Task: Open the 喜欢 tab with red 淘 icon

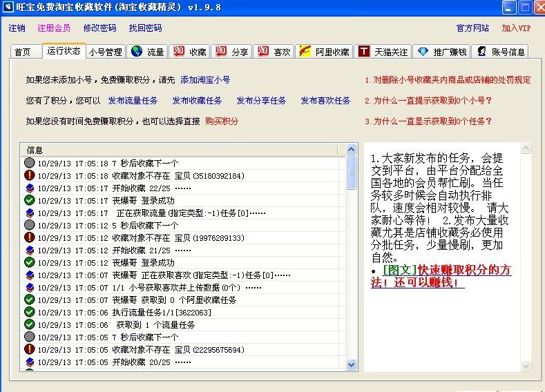Action: [274, 52]
